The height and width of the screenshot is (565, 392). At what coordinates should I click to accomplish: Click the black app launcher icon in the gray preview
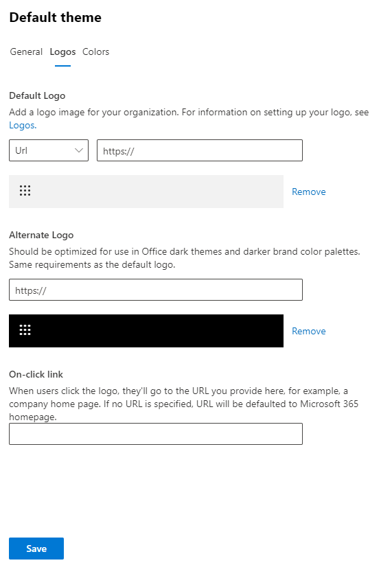point(25,191)
